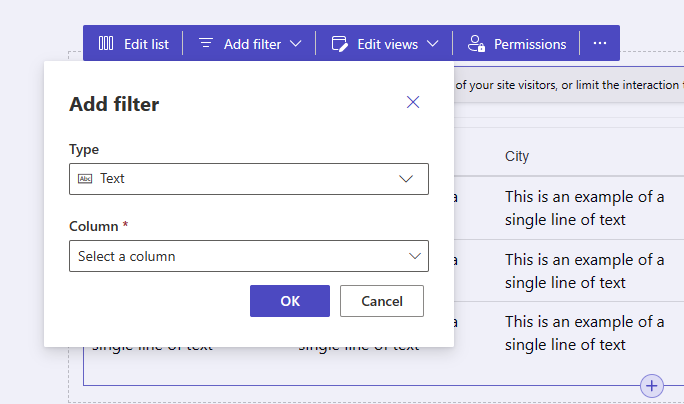Click the Add filter dialog title

click(x=114, y=104)
